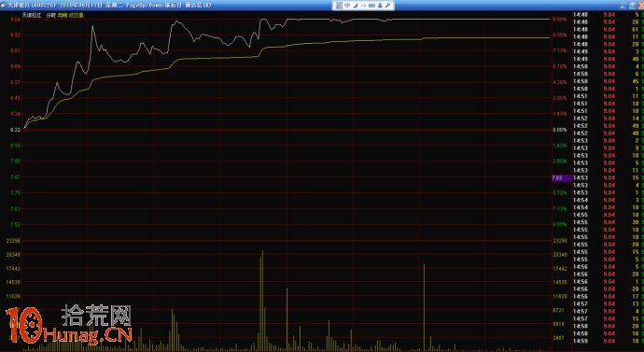Click the 7.87 green price label on the left axis

tap(15, 177)
